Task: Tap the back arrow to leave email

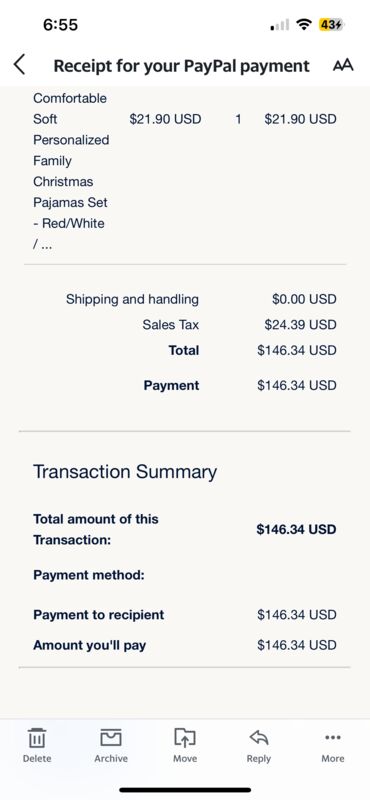Action: click(19, 65)
